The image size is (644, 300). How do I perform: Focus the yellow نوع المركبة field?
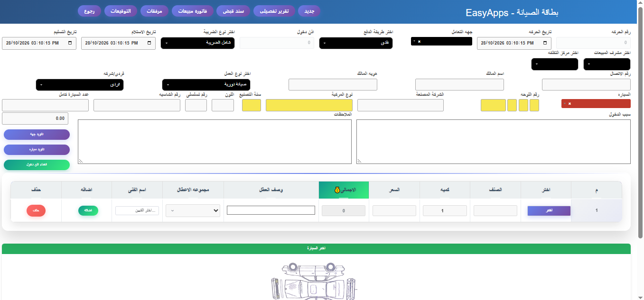pyautogui.click(x=309, y=105)
